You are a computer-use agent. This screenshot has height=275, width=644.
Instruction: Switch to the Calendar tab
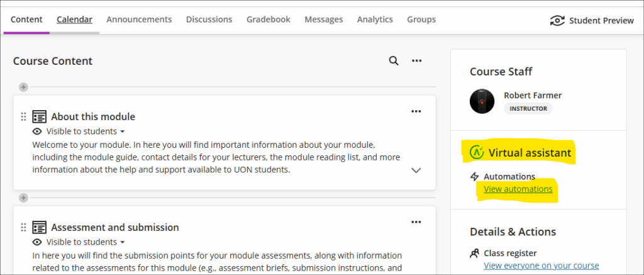(74, 20)
